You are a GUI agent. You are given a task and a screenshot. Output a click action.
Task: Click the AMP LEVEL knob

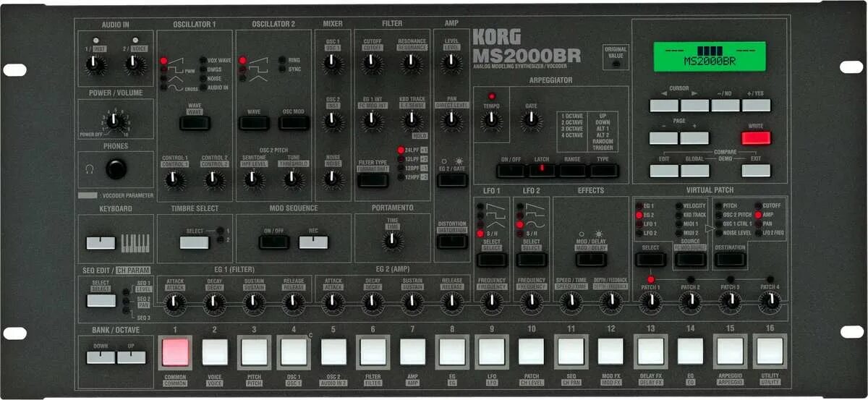[451, 65]
